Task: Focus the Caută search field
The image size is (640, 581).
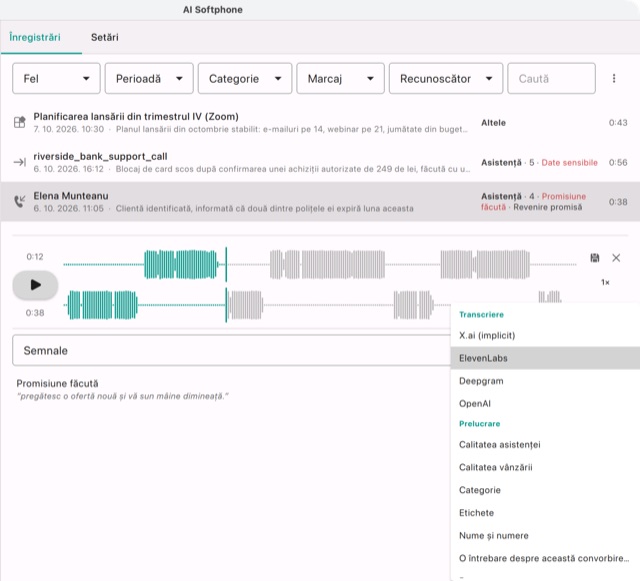Action: (551, 78)
